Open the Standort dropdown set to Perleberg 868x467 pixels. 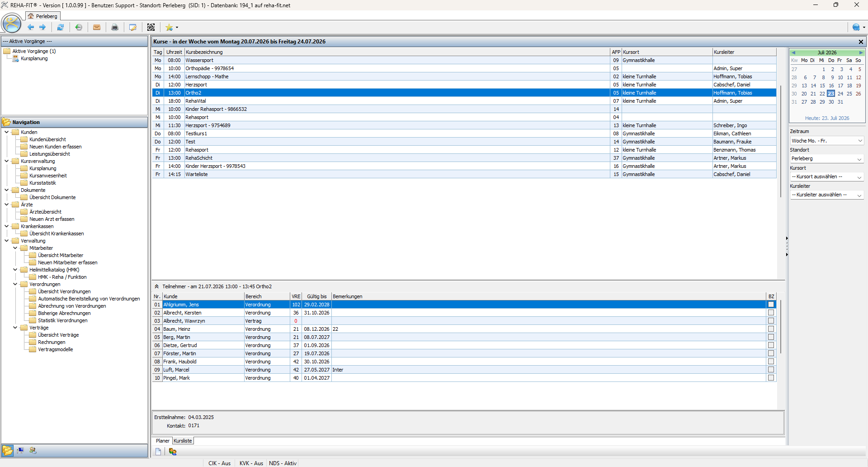[827, 159]
